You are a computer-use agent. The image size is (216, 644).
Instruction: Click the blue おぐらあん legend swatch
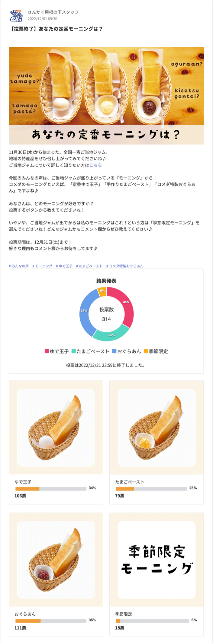[x=114, y=351]
